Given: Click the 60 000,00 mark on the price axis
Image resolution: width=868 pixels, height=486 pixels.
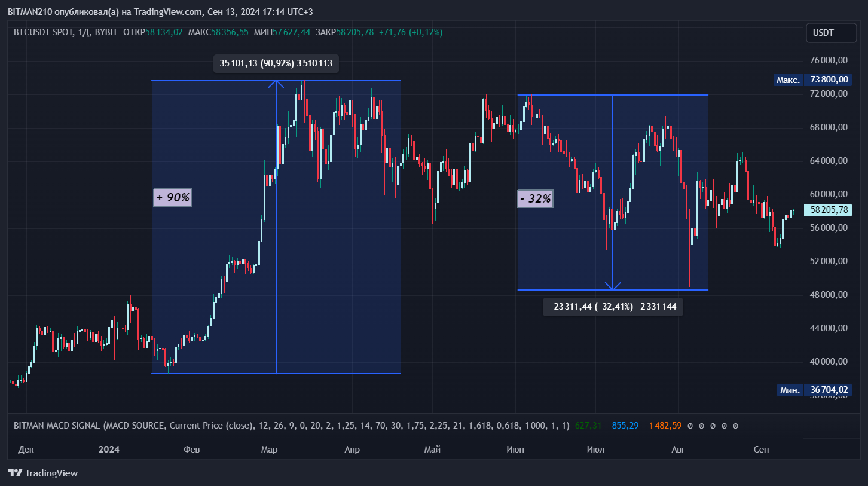Looking at the screenshot, I should (827, 194).
